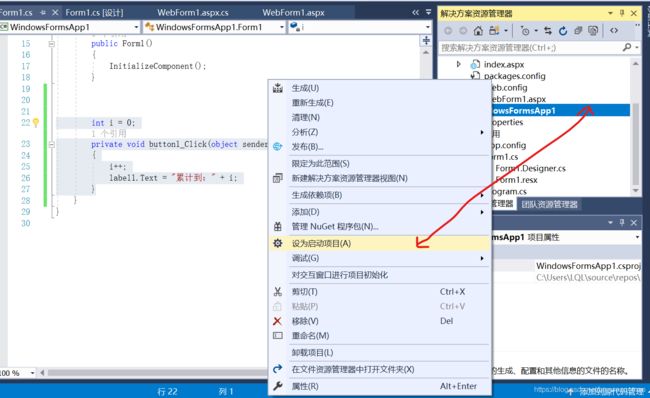Select Form1.Designer.cs in Solution Explorer
Image resolution: width=650 pixels, height=398 pixels.
[530, 168]
